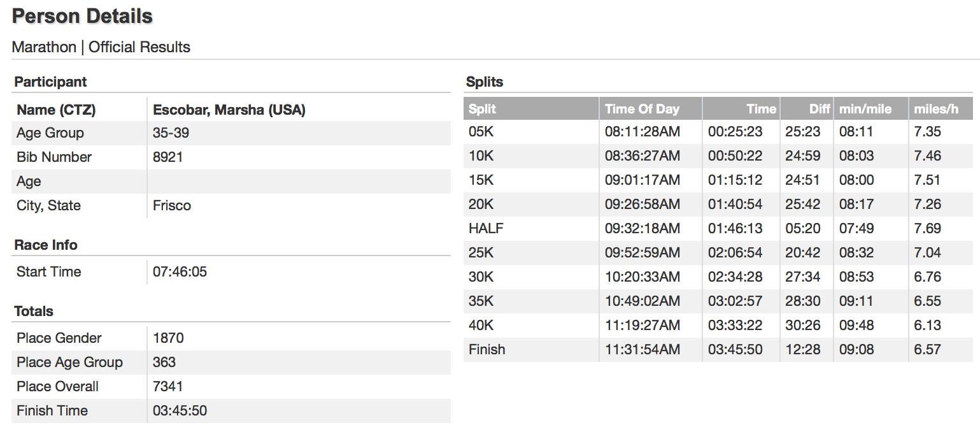The width and height of the screenshot is (980, 425).
Task: Click the miles/h column header
Action: click(x=935, y=109)
